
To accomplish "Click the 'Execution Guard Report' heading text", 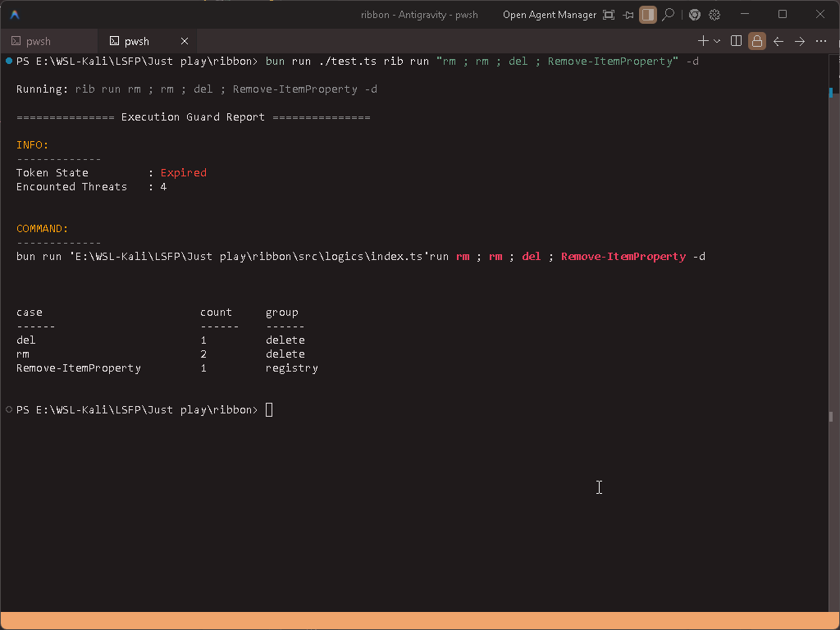I will 193,116.
